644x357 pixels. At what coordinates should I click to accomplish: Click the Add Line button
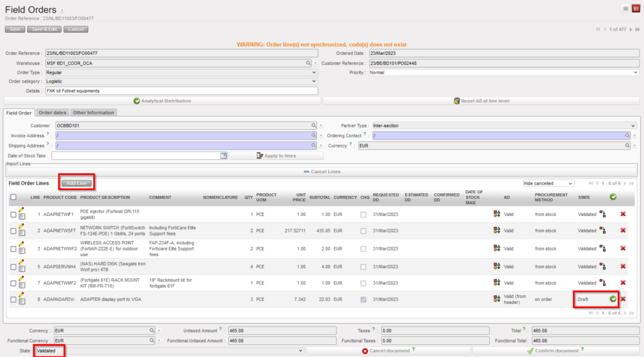(x=77, y=183)
